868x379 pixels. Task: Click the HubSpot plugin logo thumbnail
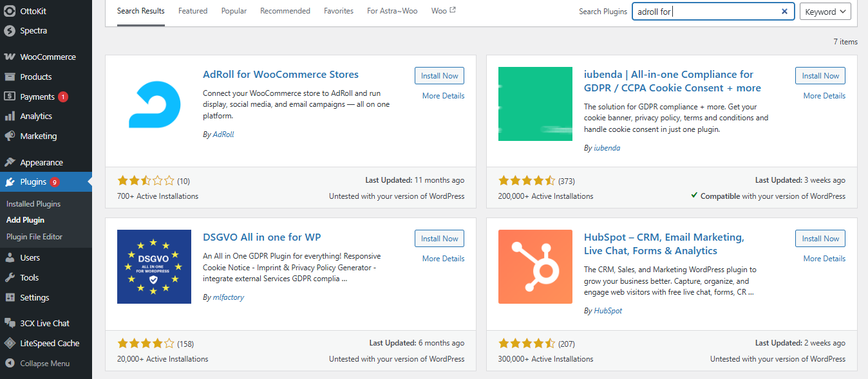pyautogui.click(x=535, y=266)
